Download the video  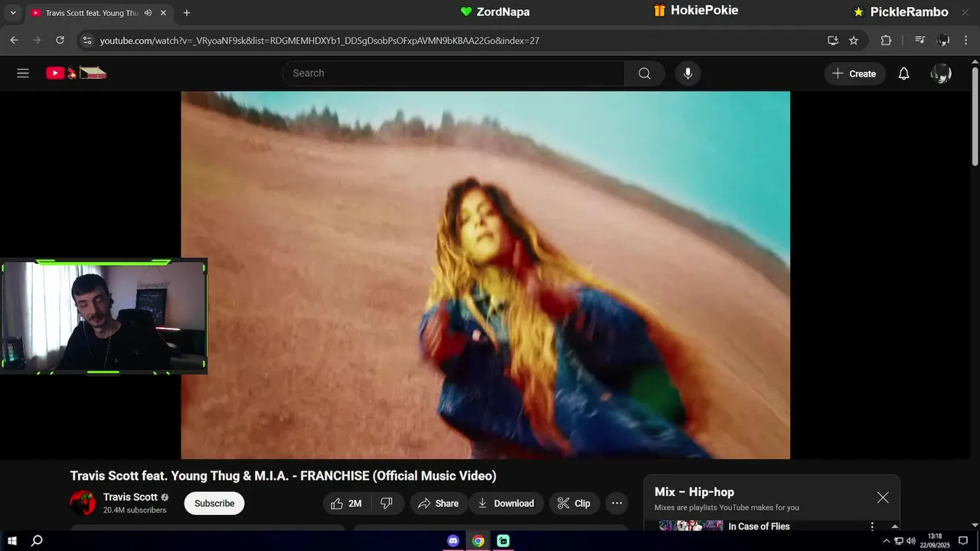506,503
